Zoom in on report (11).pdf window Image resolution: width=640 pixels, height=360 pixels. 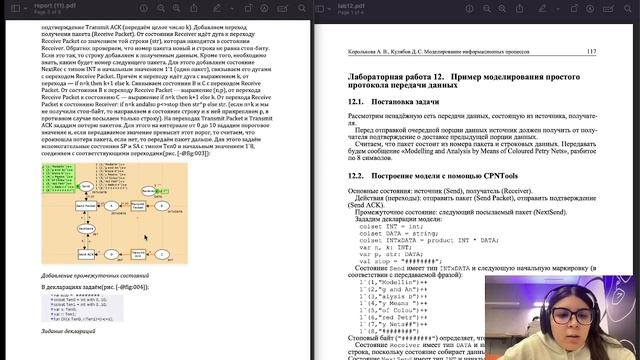177,8
